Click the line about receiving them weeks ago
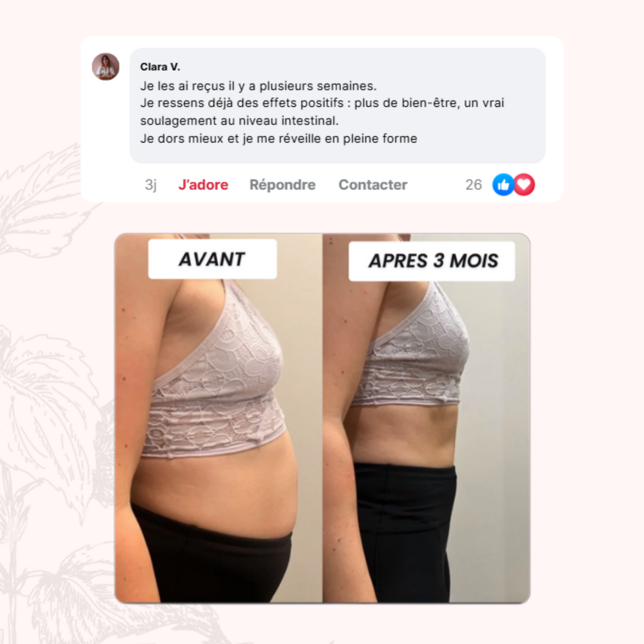Viewport: 644px width, 644px height. pos(258,86)
